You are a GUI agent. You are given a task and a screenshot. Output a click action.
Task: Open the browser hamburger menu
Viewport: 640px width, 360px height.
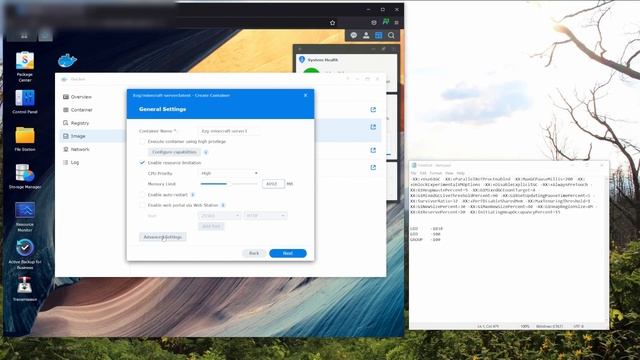pos(396,22)
